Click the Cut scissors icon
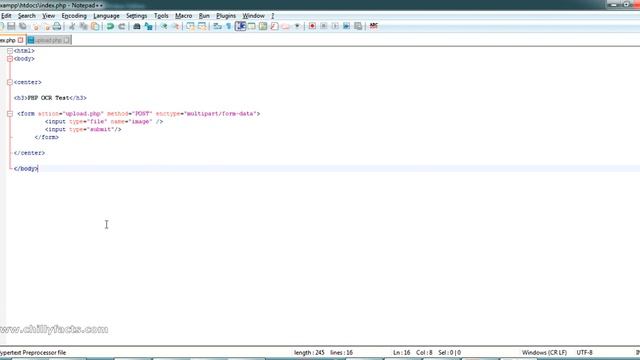The width and height of the screenshot is (640, 360). tap(72, 26)
